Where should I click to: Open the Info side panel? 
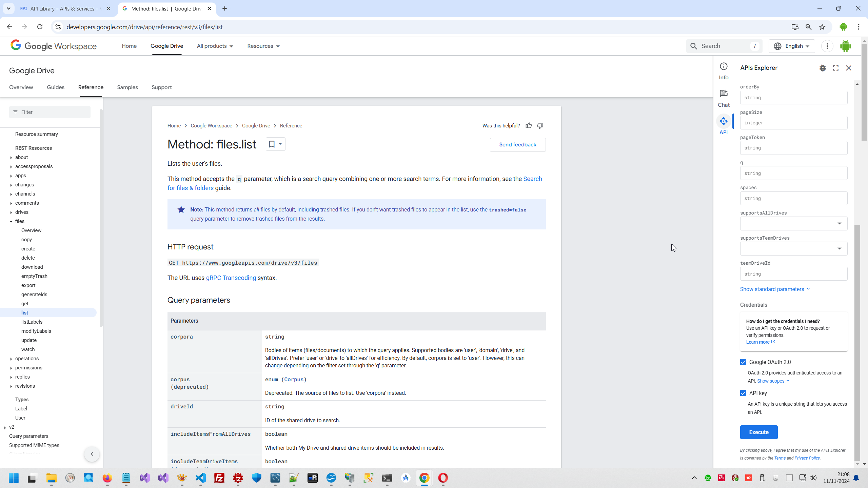tap(724, 71)
